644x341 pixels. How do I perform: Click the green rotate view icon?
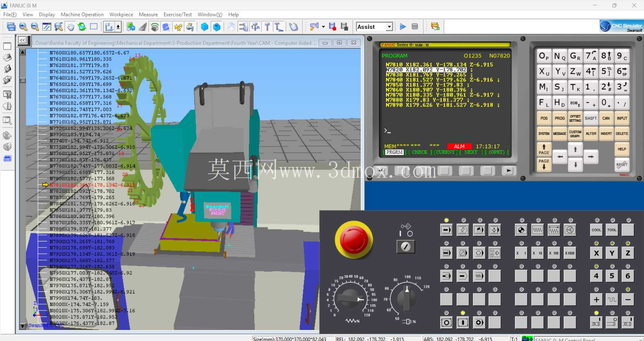(x=82, y=27)
